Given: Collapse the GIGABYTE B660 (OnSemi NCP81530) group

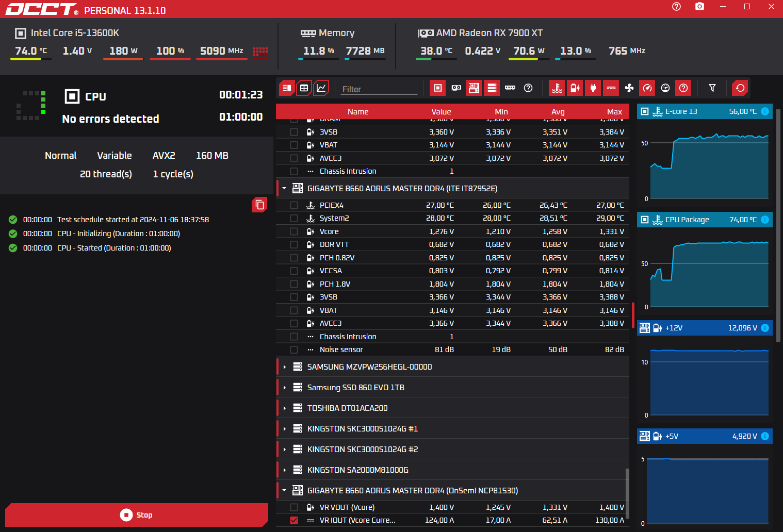Looking at the screenshot, I should tap(284, 491).
